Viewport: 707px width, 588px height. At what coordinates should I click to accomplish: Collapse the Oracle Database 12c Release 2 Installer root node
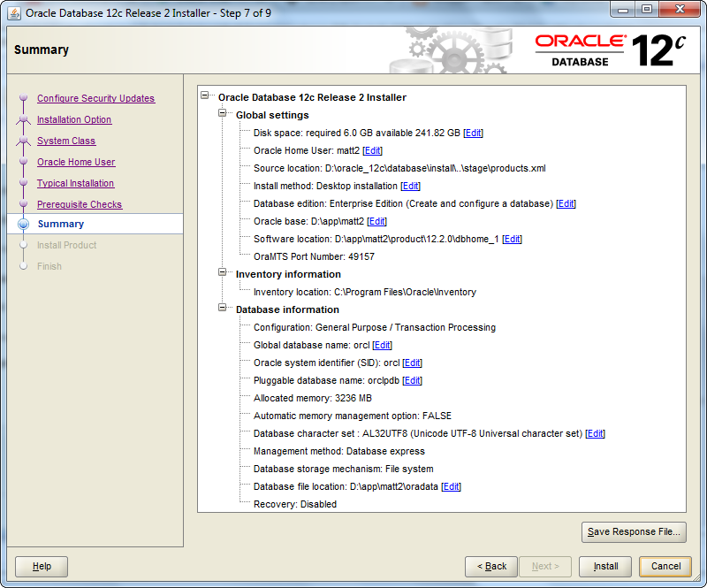[206, 96]
